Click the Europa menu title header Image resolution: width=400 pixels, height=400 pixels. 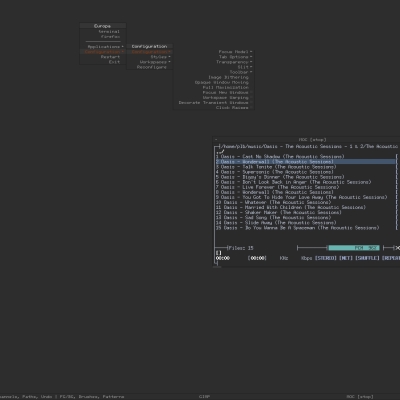[103, 26]
